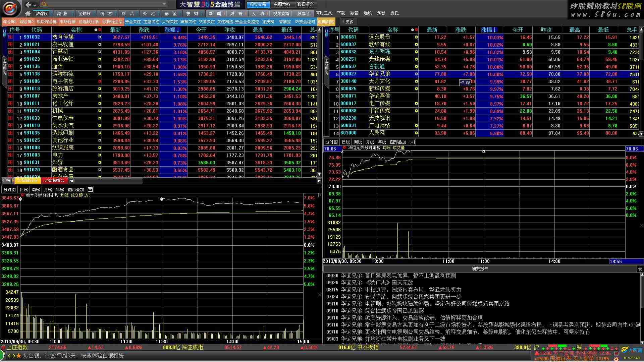Viewport: 644px width, 362px height.
Task: Click the star marker next to 人民网
Action: tap(416, 133)
